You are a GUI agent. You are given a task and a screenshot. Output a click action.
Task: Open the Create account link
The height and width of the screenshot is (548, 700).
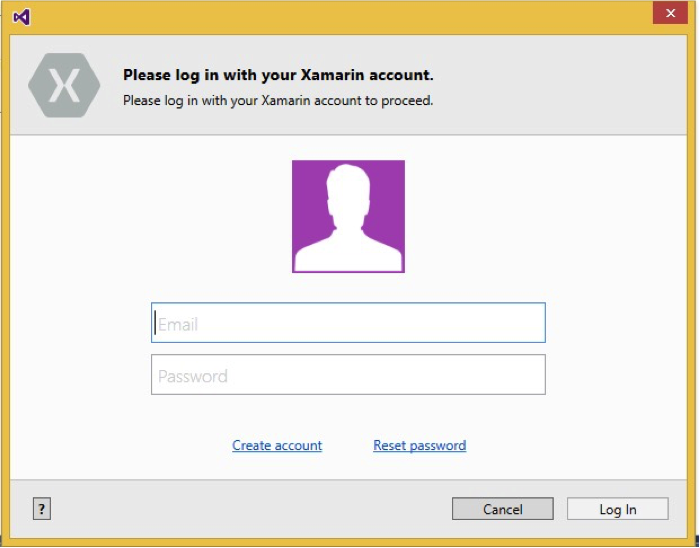[277, 446]
